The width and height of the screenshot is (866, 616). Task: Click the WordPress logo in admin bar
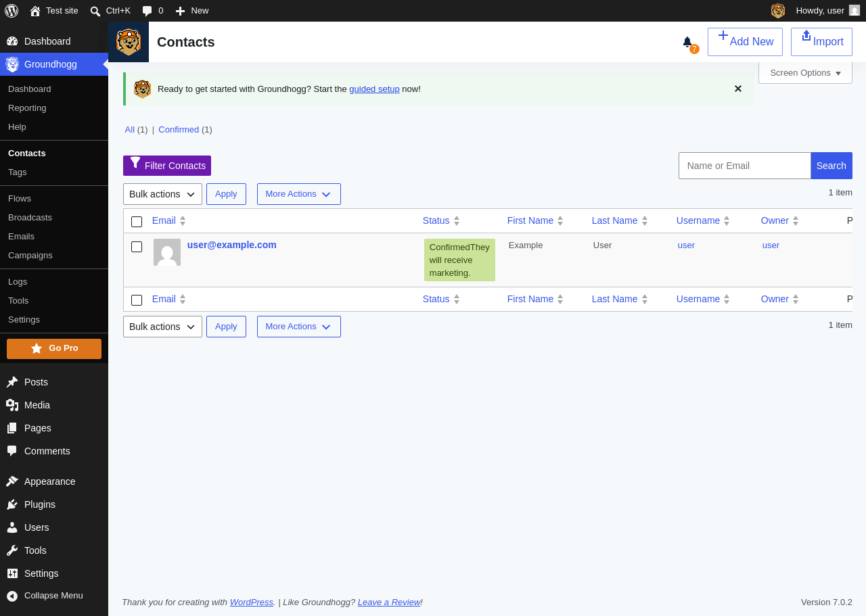[x=12, y=10]
